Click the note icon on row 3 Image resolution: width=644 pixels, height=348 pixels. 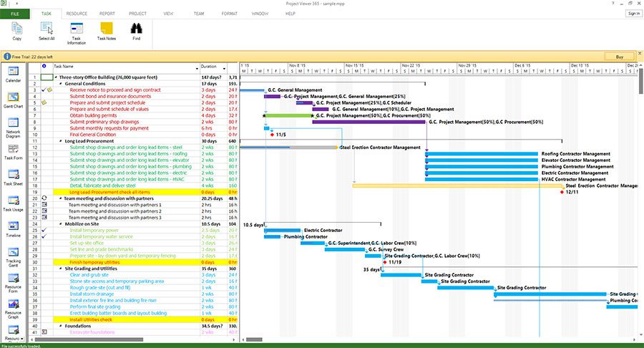click(x=49, y=90)
